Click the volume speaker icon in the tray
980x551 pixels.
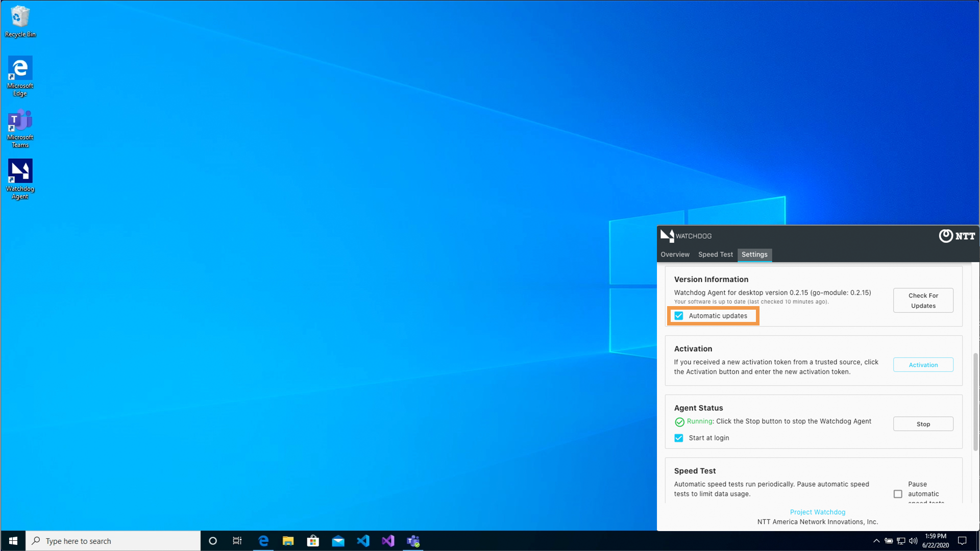(913, 541)
